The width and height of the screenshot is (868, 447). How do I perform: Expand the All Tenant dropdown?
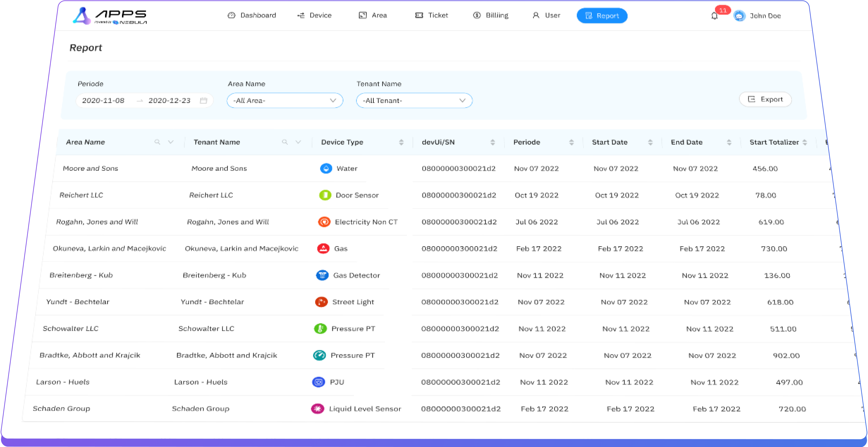(414, 101)
